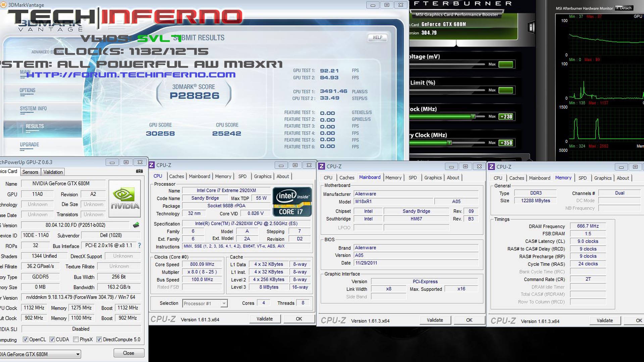This screenshot has width=644, height=362.
Task: Click Validate in CPU-Z Mainboard window
Action: click(x=435, y=320)
